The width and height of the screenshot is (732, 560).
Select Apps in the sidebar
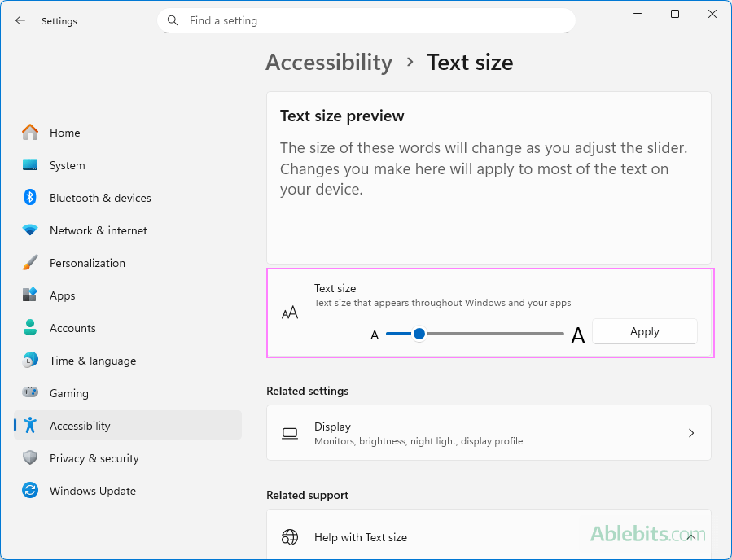click(128, 295)
